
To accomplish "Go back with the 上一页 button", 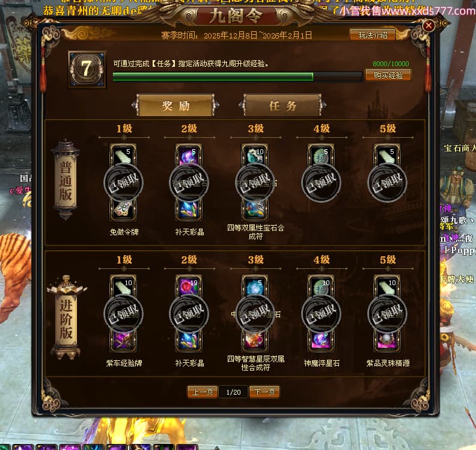I will [203, 392].
